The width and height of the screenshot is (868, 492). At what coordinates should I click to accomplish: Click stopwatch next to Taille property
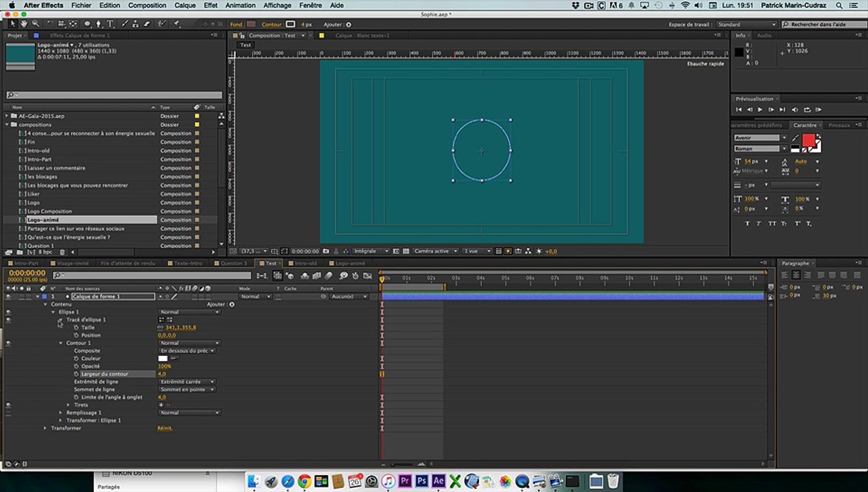click(76, 327)
